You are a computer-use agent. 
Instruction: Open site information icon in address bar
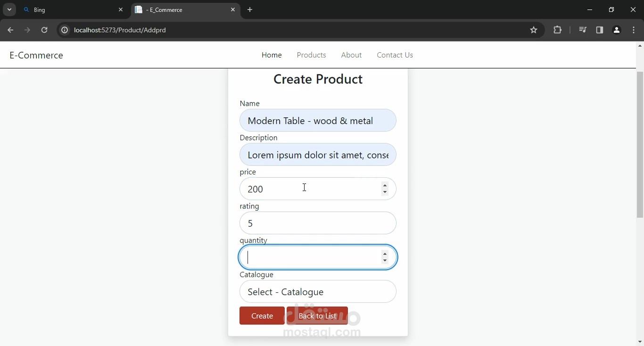[65, 30]
